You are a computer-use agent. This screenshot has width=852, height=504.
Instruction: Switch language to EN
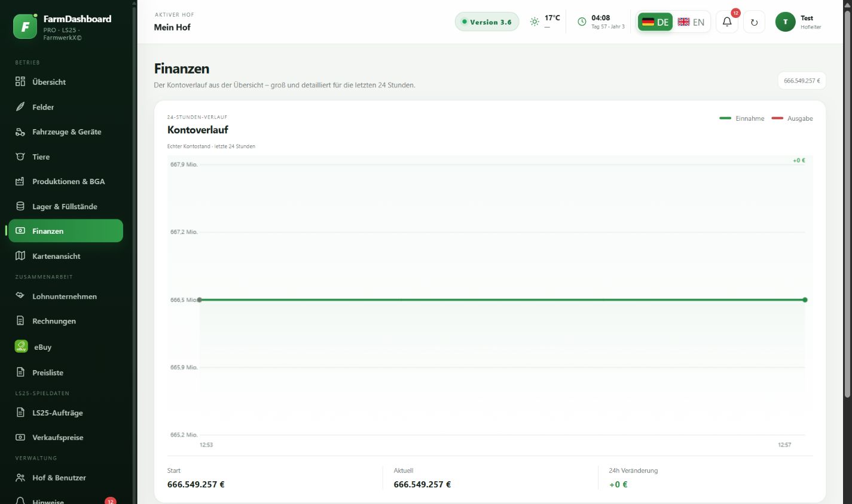pyautogui.click(x=691, y=22)
